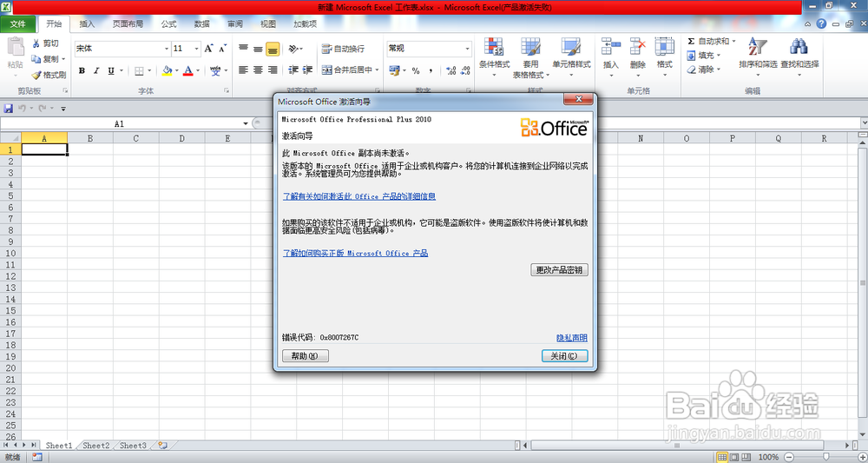Click the Borders icon

[139, 70]
